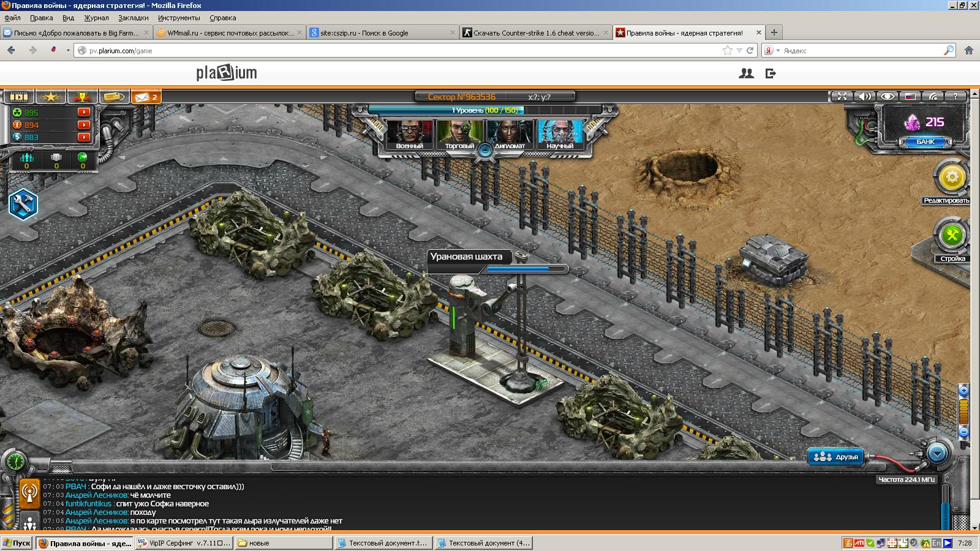Click the orange zoom level slider
This screenshot has width=980, height=551.
tap(963, 411)
